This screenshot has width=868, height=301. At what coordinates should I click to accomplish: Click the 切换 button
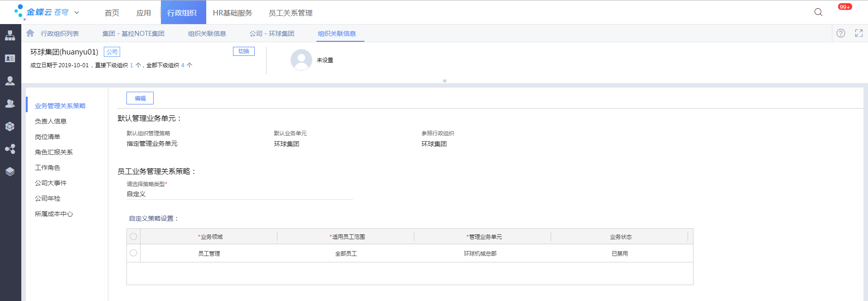(x=244, y=51)
